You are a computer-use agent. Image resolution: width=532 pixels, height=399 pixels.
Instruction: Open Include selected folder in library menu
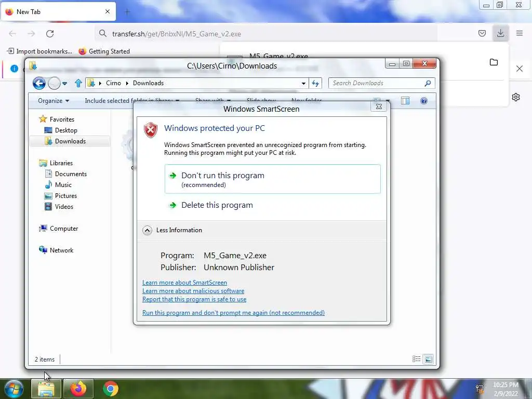click(x=132, y=101)
